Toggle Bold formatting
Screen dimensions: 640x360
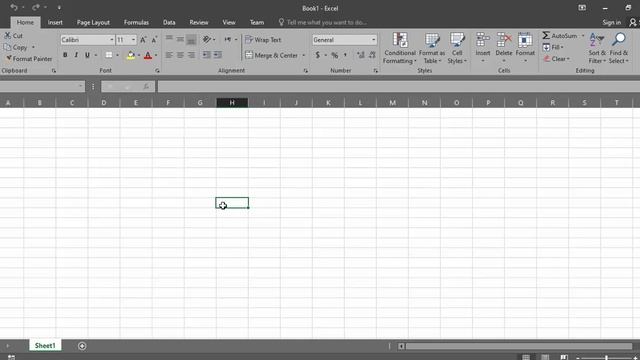(65, 55)
